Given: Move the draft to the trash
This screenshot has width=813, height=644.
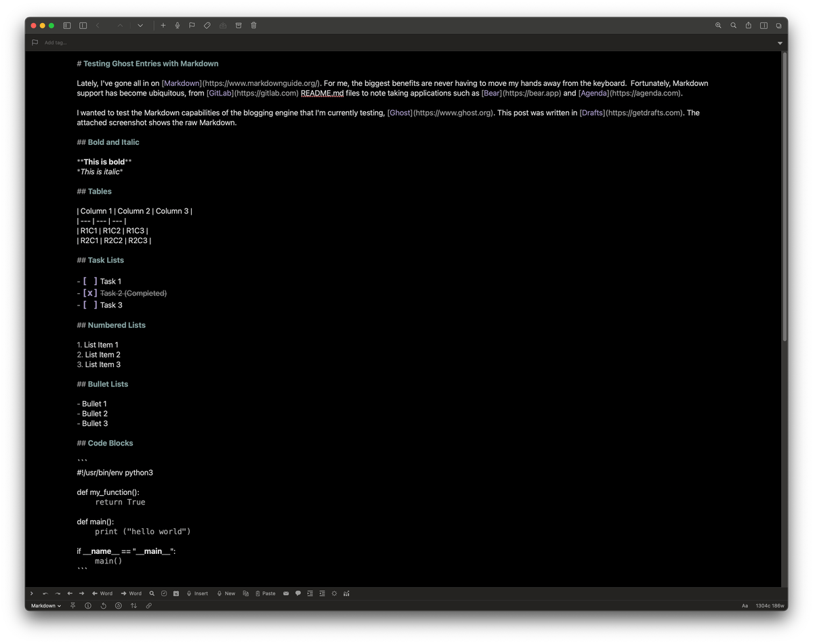Looking at the screenshot, I should (253, 25).
